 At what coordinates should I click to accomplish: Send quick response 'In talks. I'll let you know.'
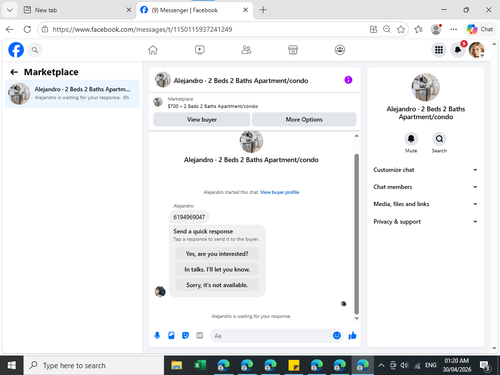(217, 269)
